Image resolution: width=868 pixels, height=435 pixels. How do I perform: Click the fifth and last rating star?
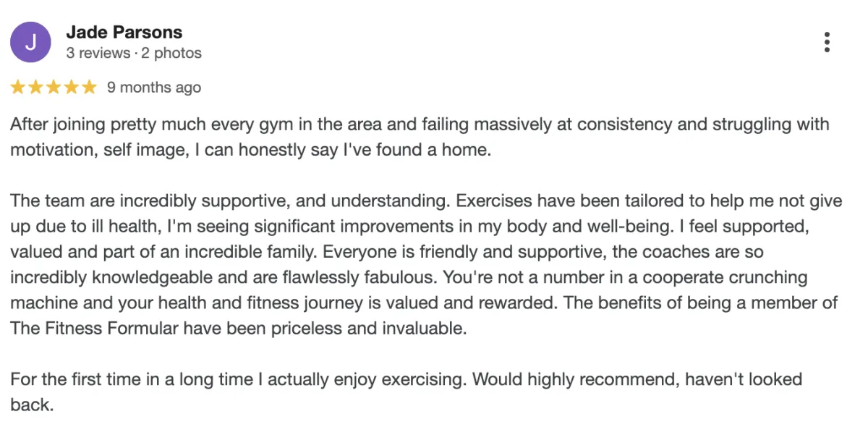pyautogui.click(x=89, y=88)
